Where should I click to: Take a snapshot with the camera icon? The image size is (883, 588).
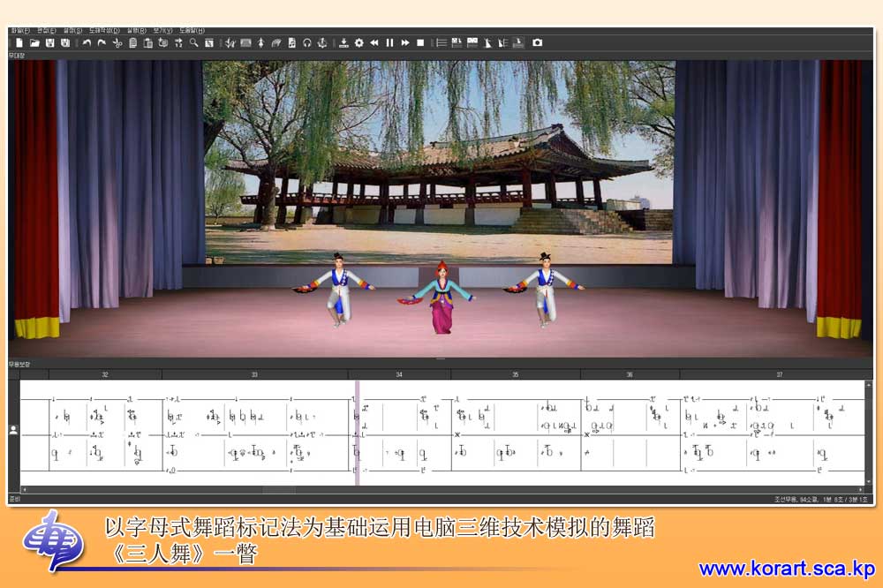537,42
